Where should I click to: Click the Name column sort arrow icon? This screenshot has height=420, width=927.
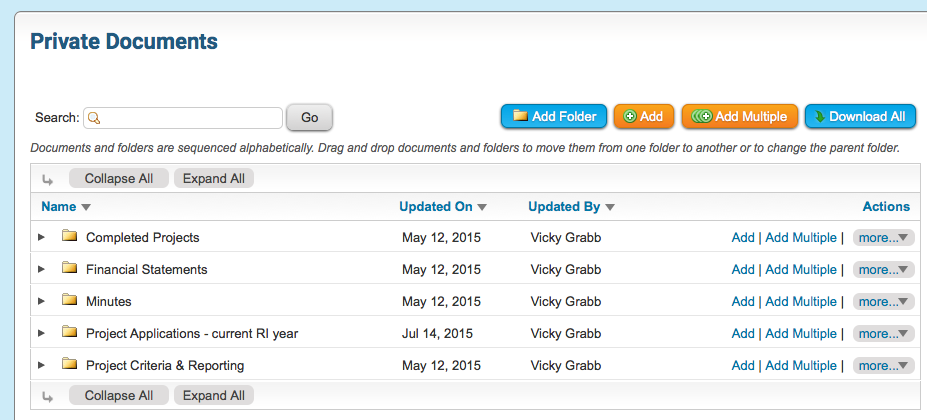(86, 208)
